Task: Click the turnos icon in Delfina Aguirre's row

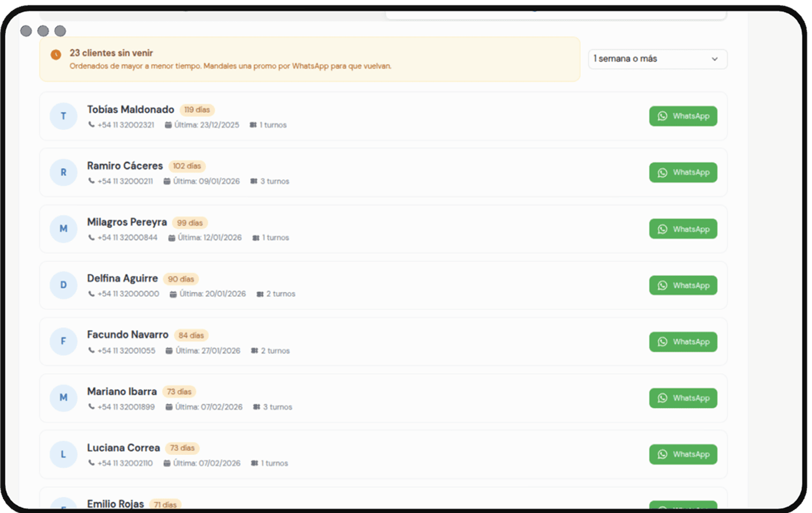Action: 260,294
